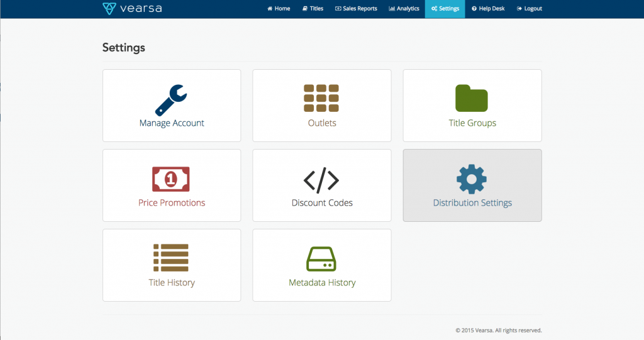
Task: Click the wrench icon for Manage Account
Action: coord(171,99)
